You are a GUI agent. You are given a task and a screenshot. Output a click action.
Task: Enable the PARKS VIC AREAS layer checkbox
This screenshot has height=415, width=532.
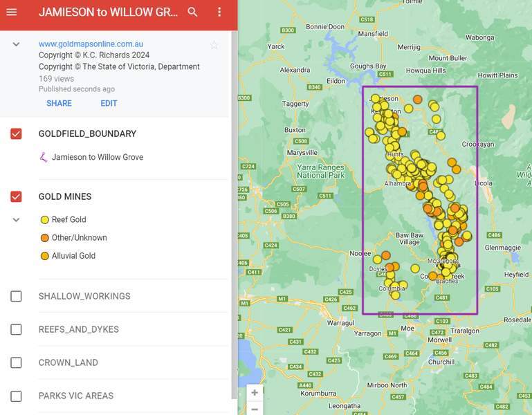16,396
